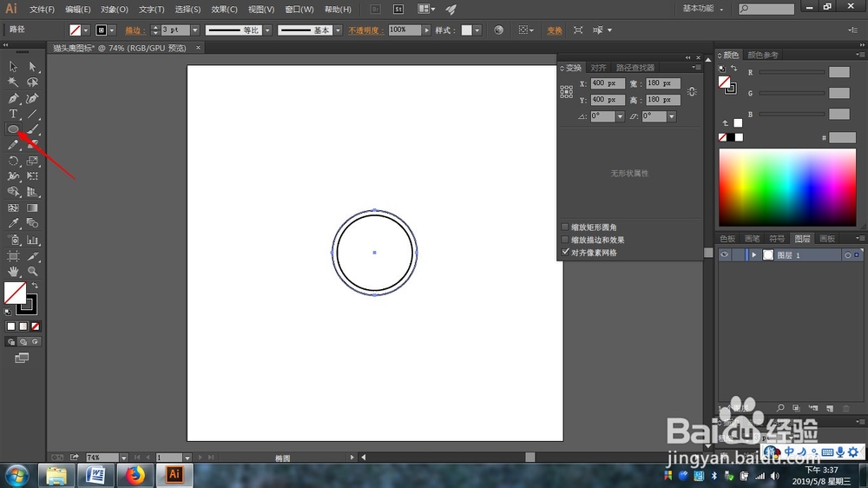Switch toolbox to None fill mode
This screenshot has height=488, width=868.
(36, 326)
